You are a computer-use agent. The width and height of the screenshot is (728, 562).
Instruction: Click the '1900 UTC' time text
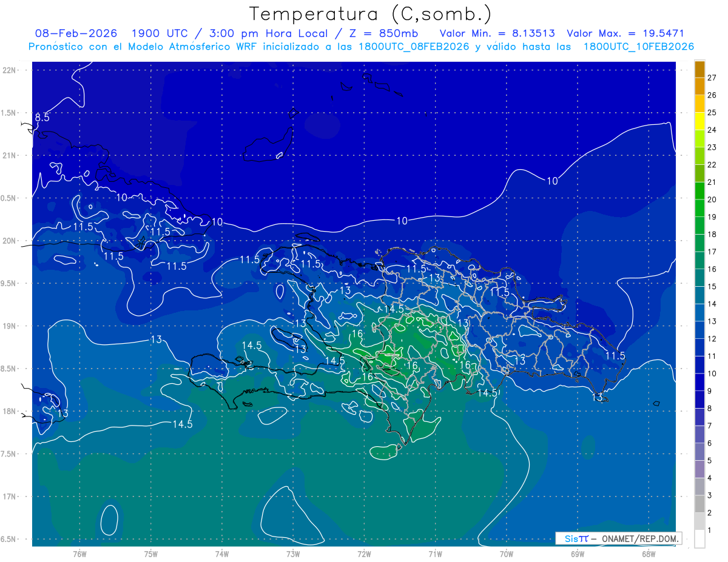(x=160, y=33)
